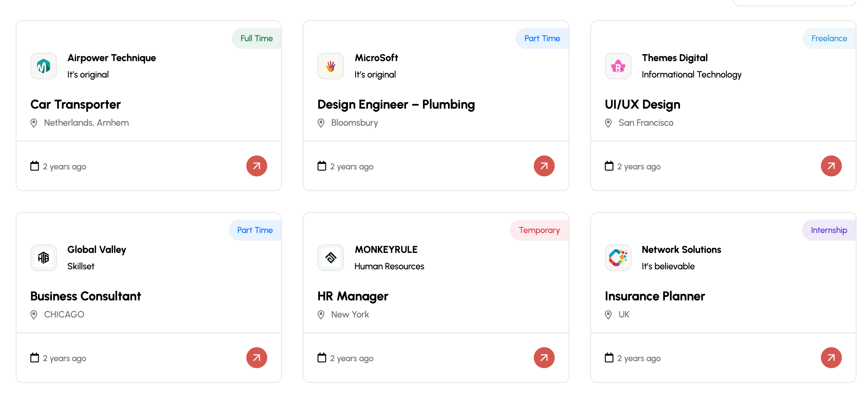The width and height of the screenshot is (868, 394).
Task: Click the MicroSoft hand logo
Action: tap(331, 66)
